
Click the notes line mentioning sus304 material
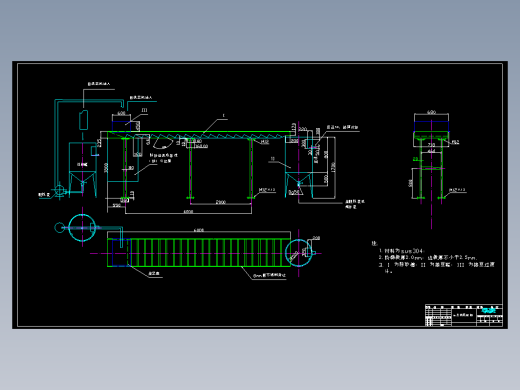[x=402, y=251]
